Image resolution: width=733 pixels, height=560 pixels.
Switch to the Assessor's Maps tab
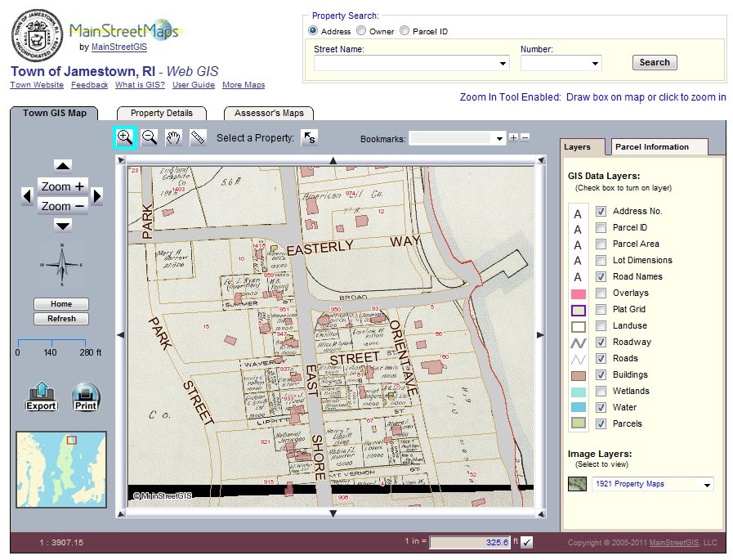pos(268,113)
